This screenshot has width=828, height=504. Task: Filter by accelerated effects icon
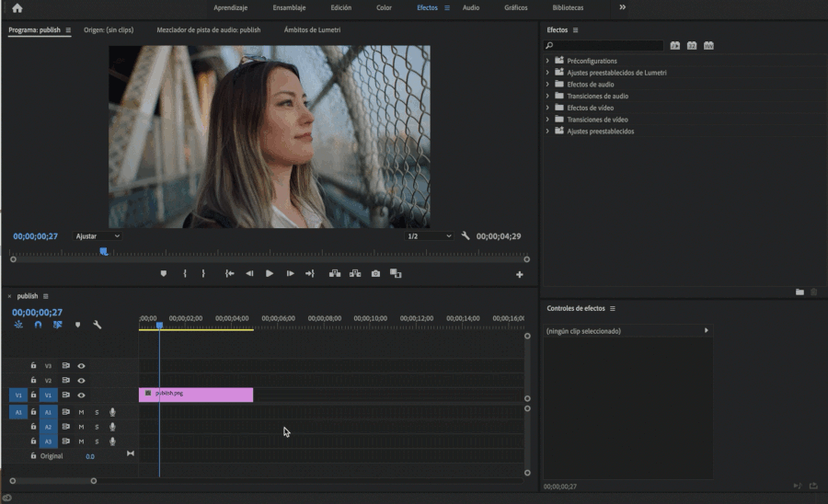tap(675, 45)
